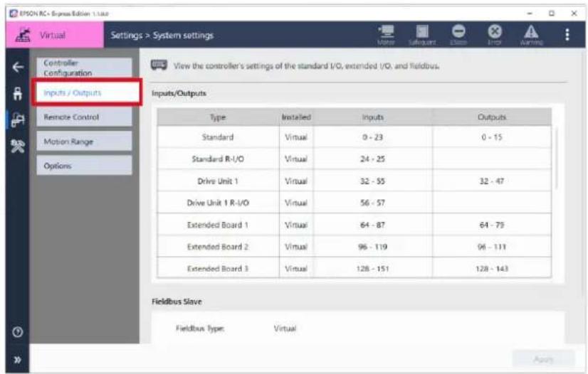Open the Options settings page
The height and width of the screenshot is (374, 588).
click(x=85, y=166)
